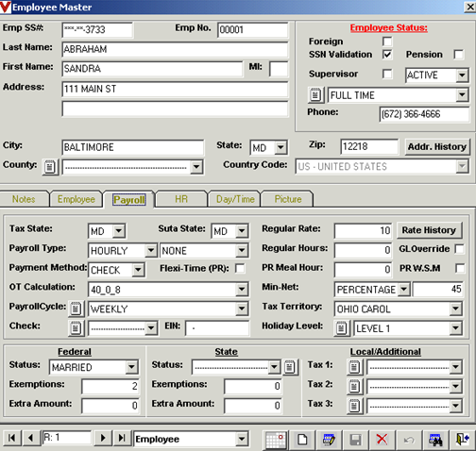Enable the Pension checkbox
Viewport: 476px width, 451px height.
(x=459, y=55)
